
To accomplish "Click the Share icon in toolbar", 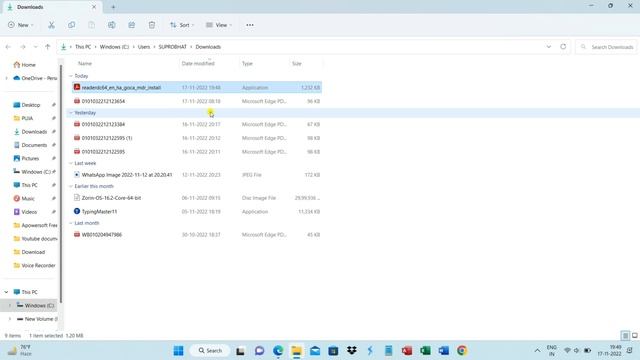I will point(131,25).
